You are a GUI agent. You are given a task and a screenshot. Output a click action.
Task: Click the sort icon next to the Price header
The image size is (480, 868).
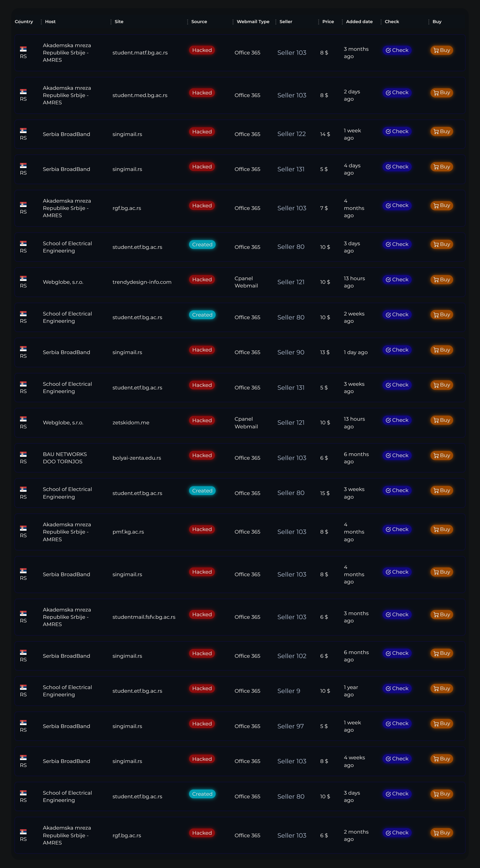[318, 22]
